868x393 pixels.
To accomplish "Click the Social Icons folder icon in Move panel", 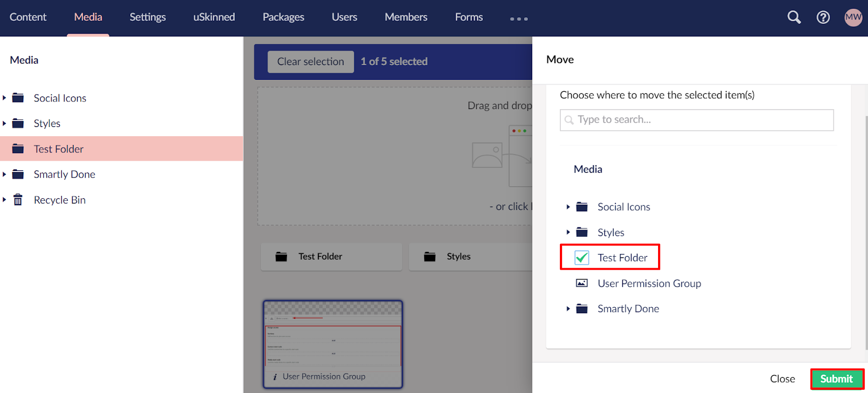I will pos(582,207).
